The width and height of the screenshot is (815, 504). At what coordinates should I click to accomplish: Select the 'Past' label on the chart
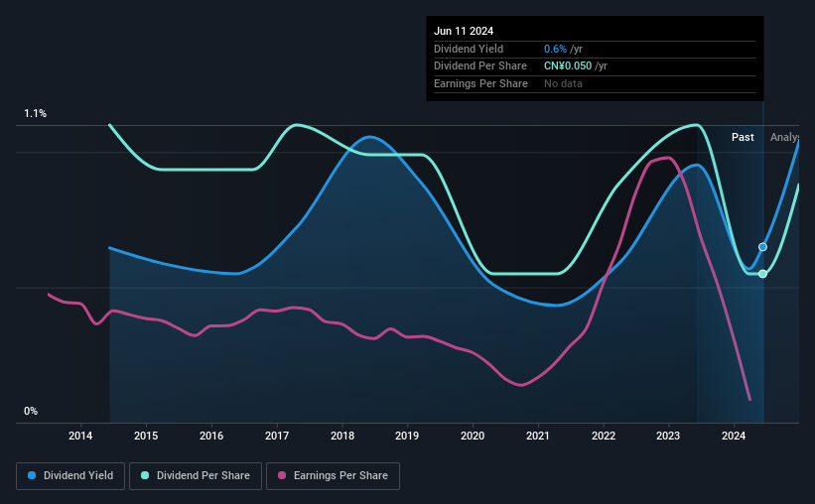(x=743, y=137)
